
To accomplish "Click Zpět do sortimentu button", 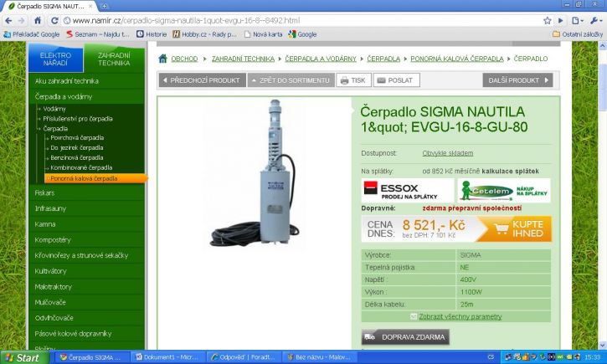I will coord(291,80).
